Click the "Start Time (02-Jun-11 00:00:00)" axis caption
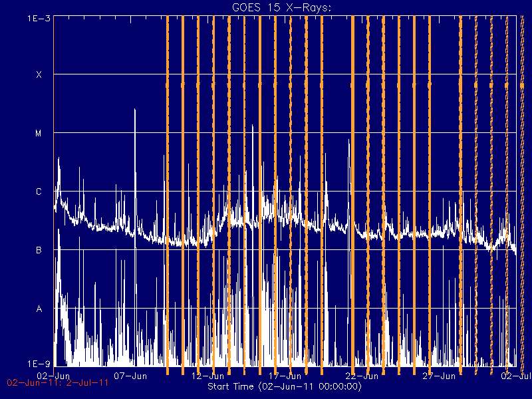 (285, 386)
